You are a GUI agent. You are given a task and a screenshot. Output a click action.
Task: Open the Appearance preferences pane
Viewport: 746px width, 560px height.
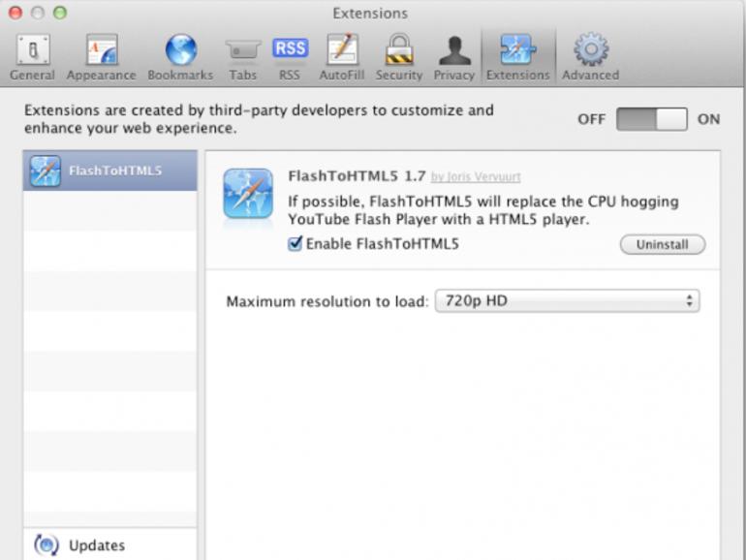[x=102, y=57]
